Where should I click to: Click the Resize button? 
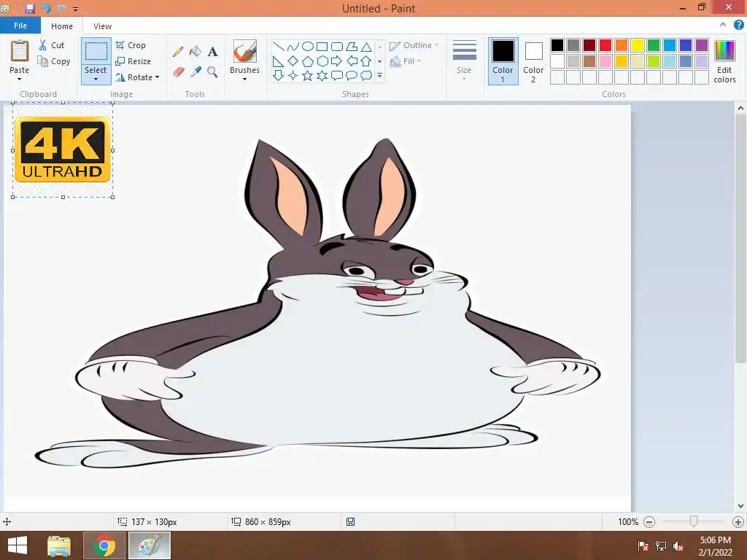pos(133,61)
